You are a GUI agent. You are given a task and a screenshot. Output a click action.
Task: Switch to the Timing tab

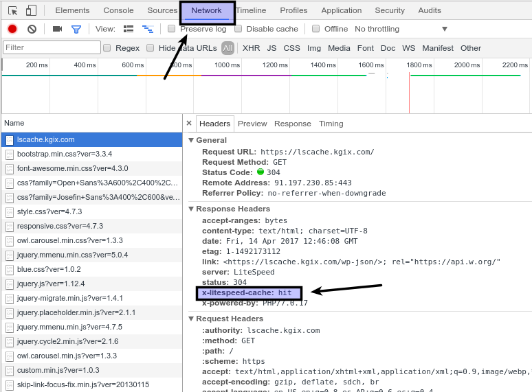coord(331,124)
